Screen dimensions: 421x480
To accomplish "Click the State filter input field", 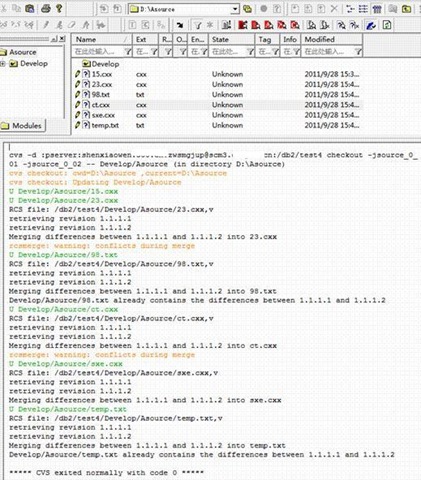I will pyautogui.click(x=228, y=51).
